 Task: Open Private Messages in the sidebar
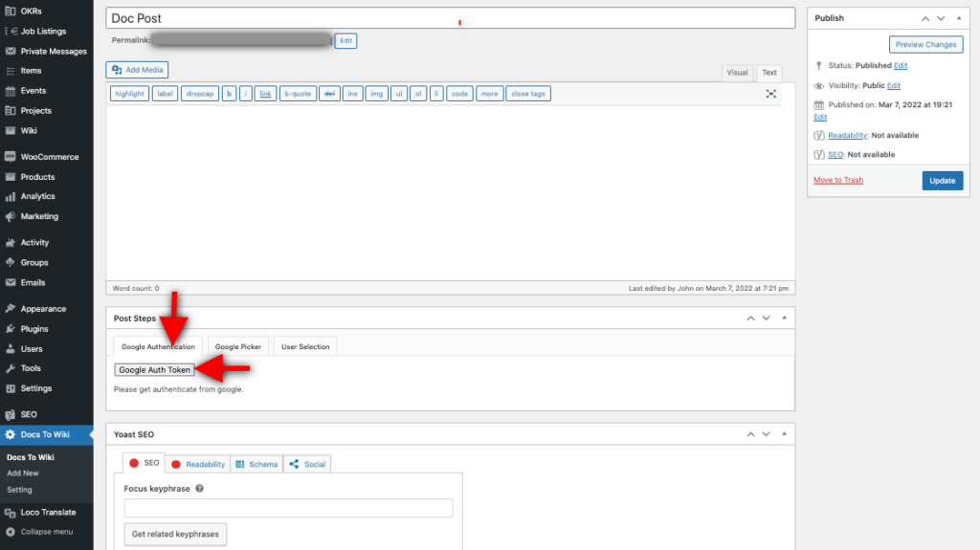click(53, 51)
